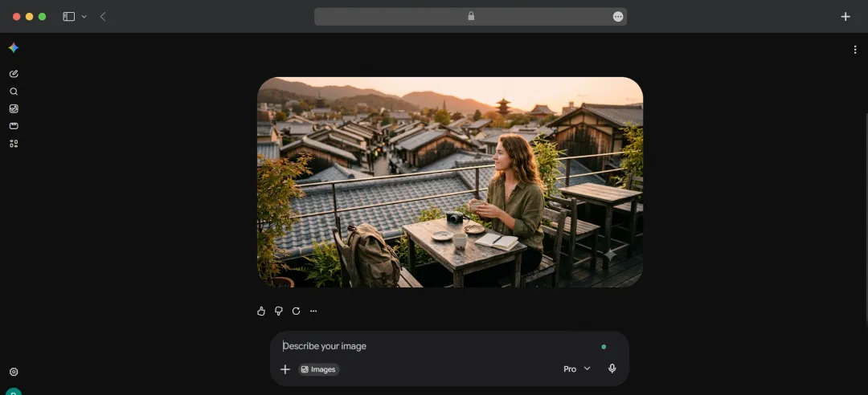Click the Safari address bar
Image resolution: width=868 pixels, height=395 pixels.
[x=470, y=17]
